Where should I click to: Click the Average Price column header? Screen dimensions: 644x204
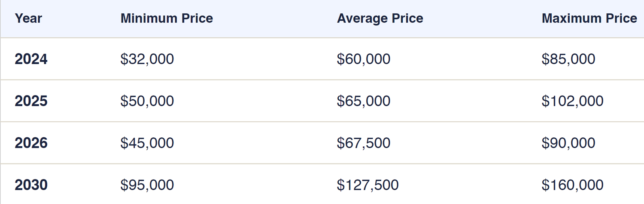pos(380,19)
